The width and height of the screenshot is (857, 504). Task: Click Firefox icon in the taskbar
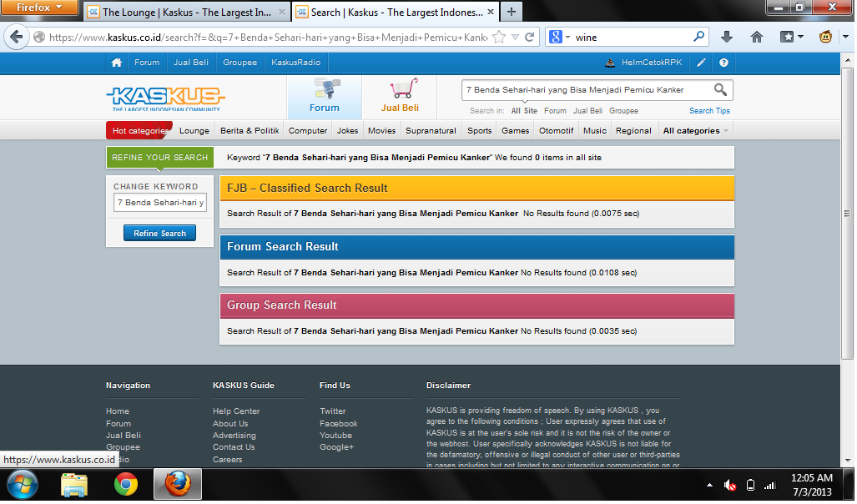point(178,484)
